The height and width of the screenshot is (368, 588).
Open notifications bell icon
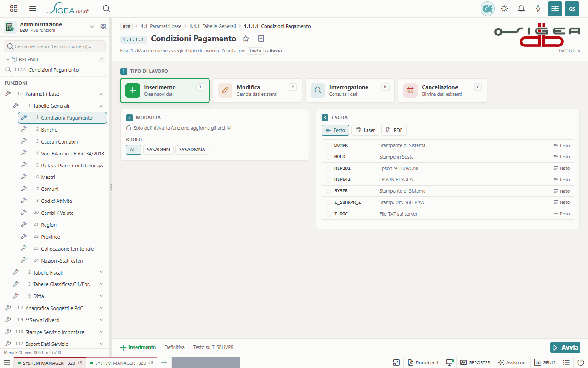pyautogui.click(x=521, y=9)
